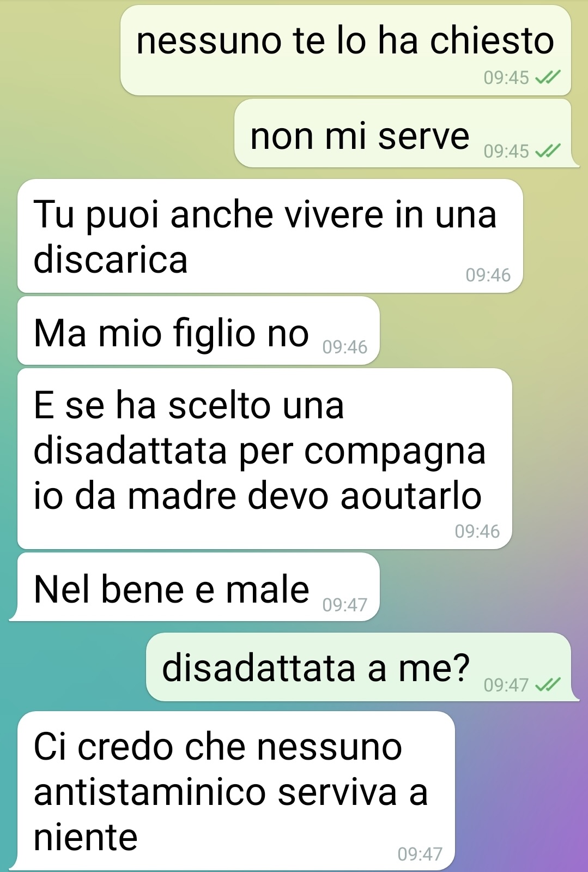The height and width of the screenshot is (872, 588).
Task: Tap the 09:47 timestamp on 'disadattata a me?'
Action: click(506, 684)
